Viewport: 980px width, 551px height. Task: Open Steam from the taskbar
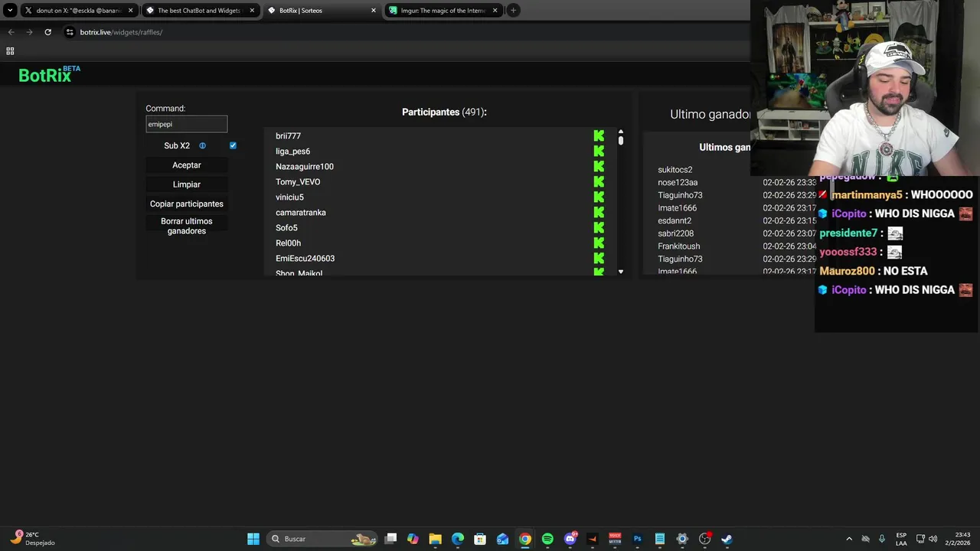727,539
